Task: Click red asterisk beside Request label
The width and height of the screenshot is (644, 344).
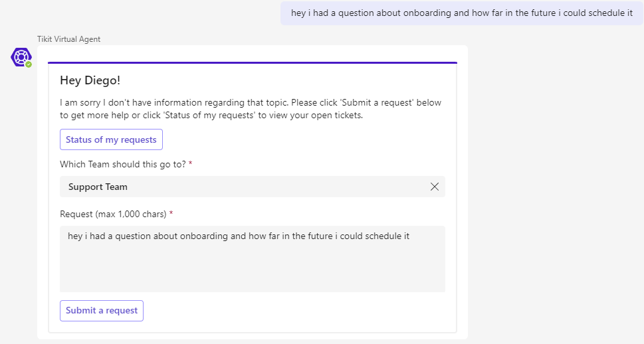Action: click(171, 213)
